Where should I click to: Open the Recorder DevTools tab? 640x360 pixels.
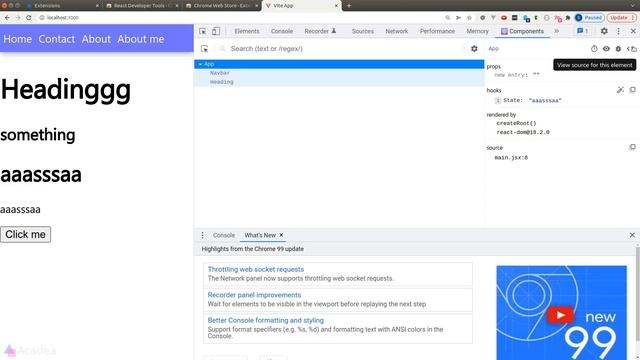tap(320, 31)
